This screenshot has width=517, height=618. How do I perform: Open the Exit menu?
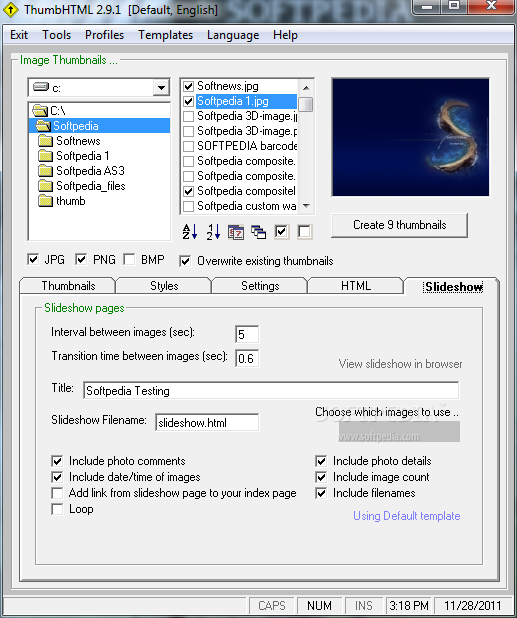tap(19, 35)
